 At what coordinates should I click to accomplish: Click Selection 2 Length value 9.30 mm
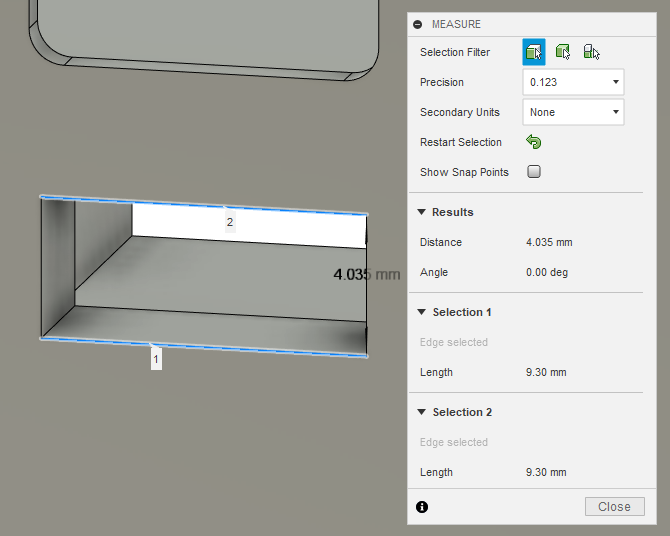[x=546, y=472]
